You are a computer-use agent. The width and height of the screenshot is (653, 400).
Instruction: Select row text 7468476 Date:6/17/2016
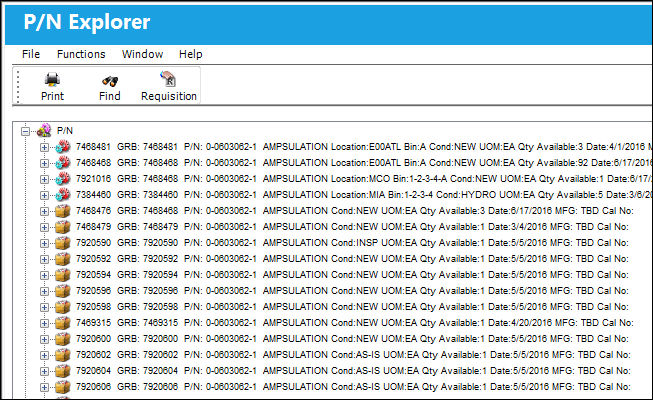(355, 211)
